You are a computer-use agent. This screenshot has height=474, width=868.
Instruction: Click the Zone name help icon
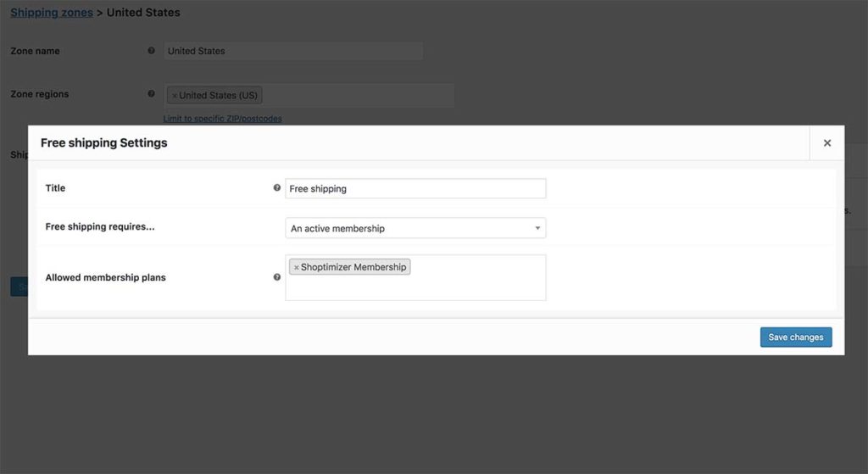click(151, 50)
